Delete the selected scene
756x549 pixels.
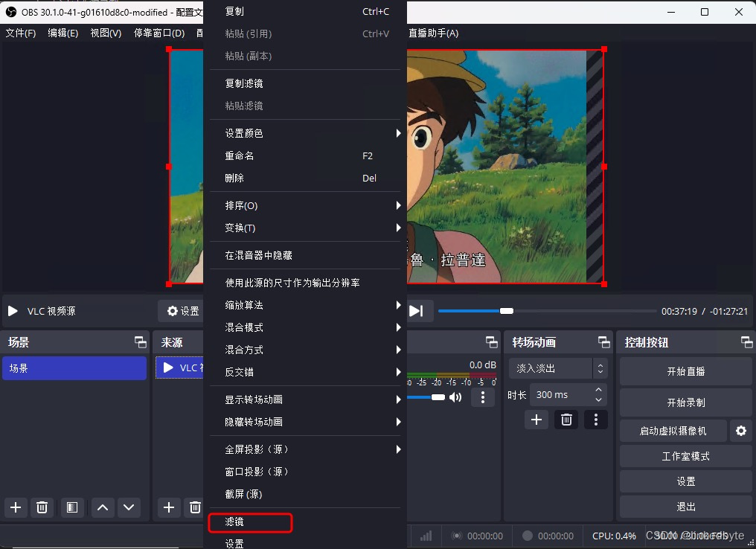pos(42,507)
